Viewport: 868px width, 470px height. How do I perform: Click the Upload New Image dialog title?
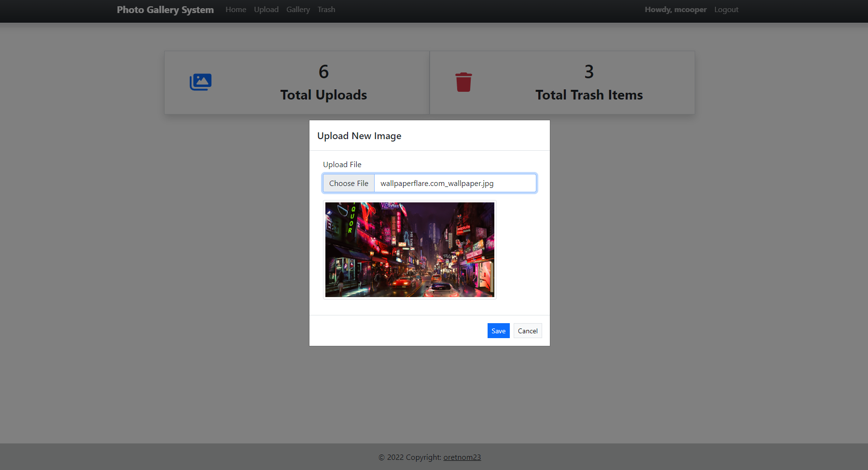coord(359,136)
